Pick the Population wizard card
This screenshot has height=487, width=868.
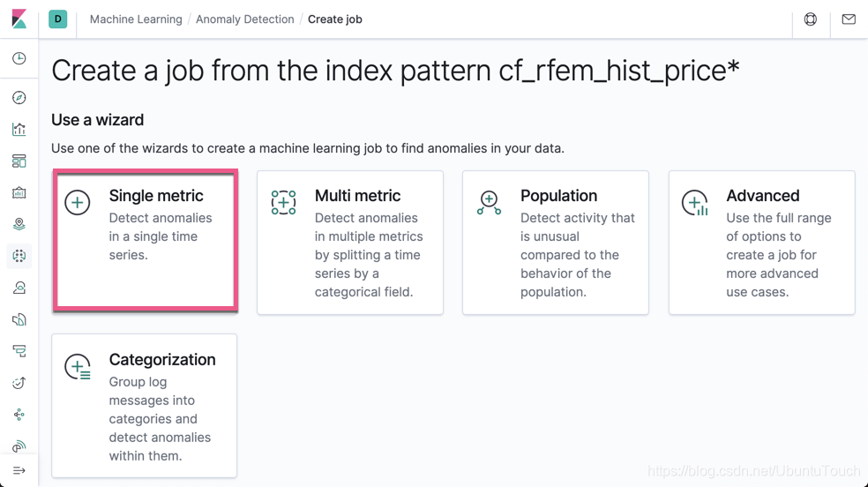556,243
